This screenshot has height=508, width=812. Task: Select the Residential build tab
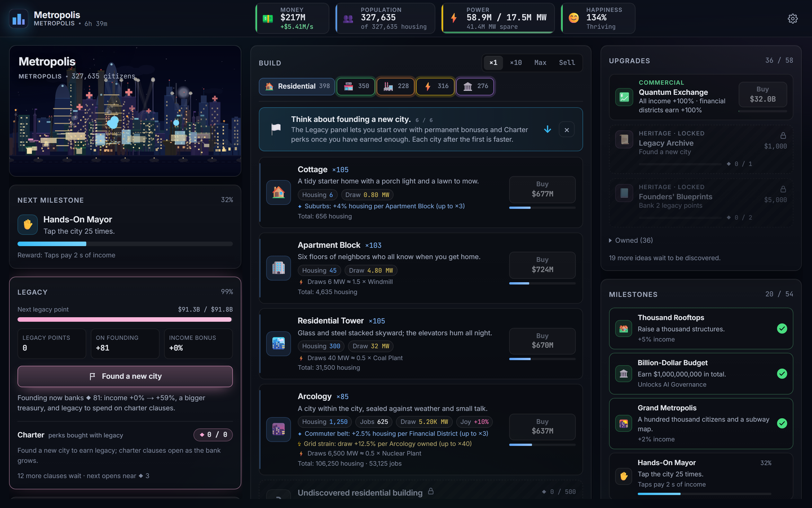297,86
